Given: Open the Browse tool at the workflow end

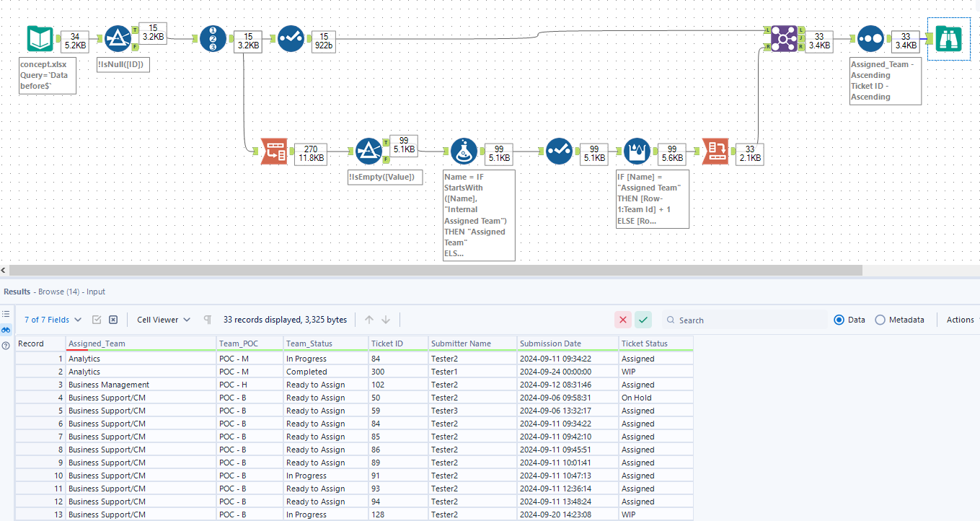Looking at the screenshot, I should (948, 40).
